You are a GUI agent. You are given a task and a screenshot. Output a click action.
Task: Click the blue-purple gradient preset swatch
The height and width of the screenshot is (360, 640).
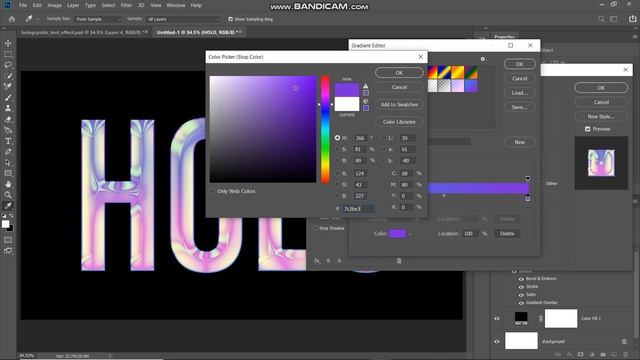(471, 86)
